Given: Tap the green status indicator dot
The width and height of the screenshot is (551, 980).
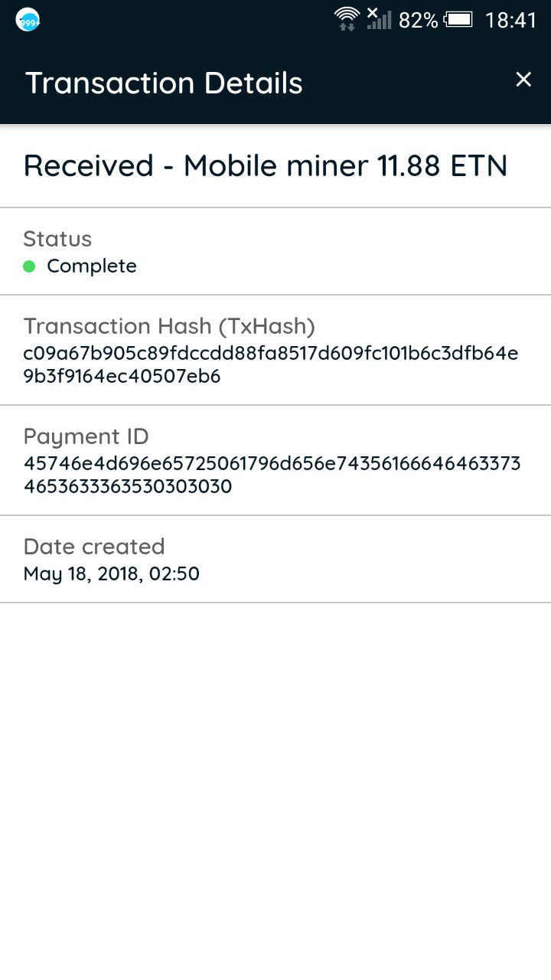Looking at the screenshot, I should (29, 266).
